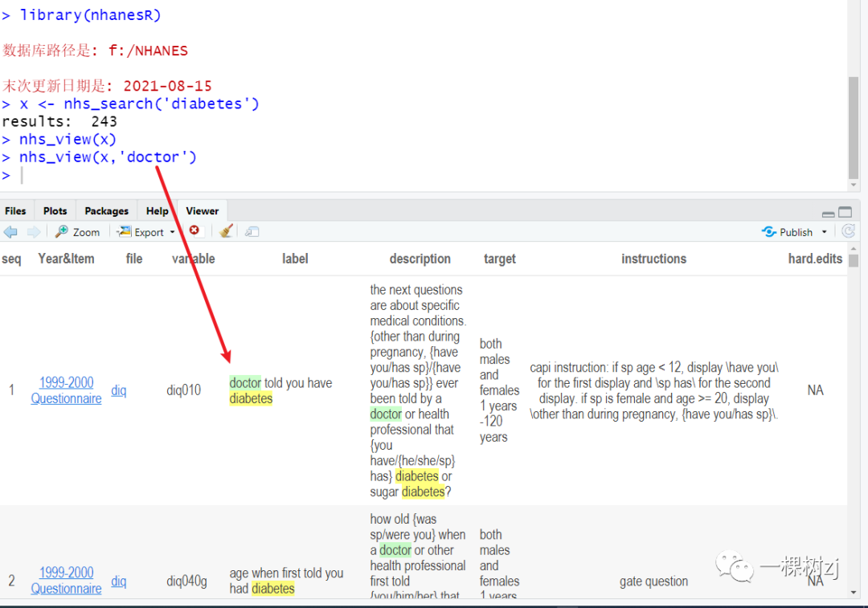Select the 'diq040g' variable cell
Image resolution: width=868 pixels, height=608 pixels.
coord(186,581)
